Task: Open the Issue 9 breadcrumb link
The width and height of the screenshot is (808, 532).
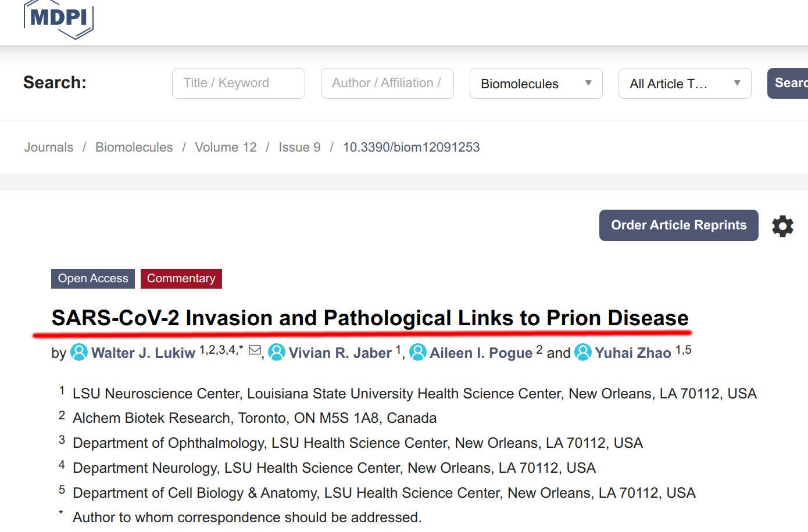Action: (x=299, y=148)
